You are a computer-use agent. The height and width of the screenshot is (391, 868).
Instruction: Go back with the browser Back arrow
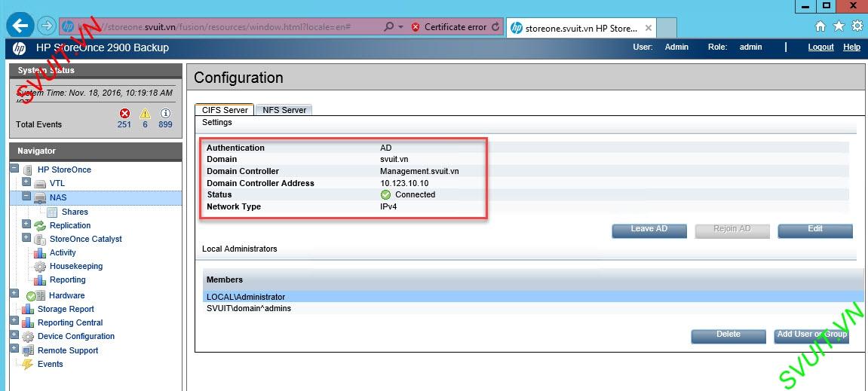(20, 26)
